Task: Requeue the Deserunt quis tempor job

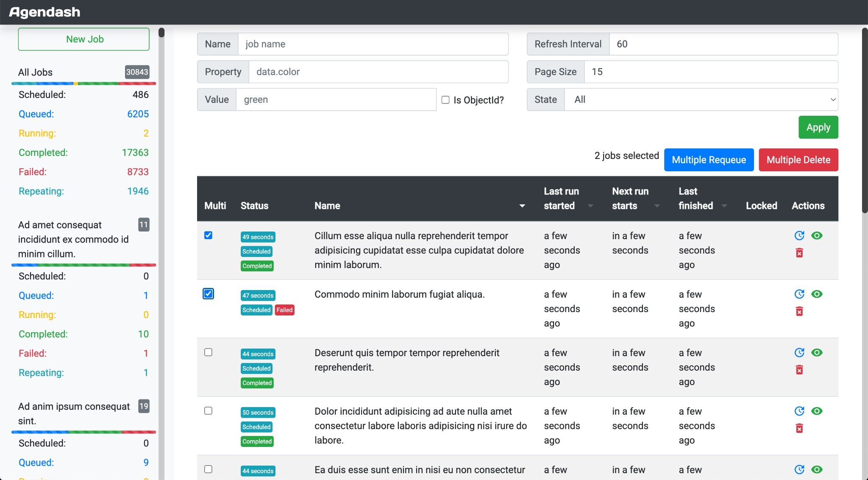Action: tap(799, 353)
